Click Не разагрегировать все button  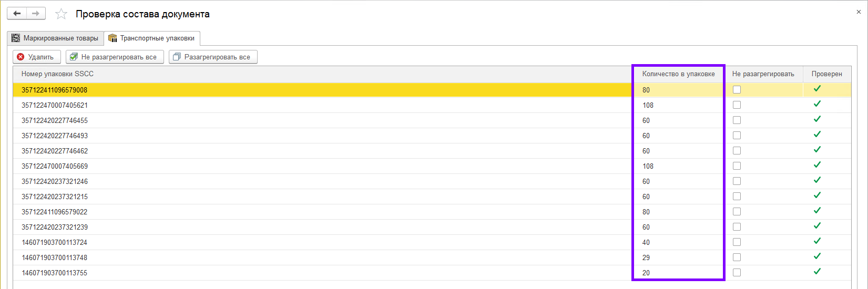pos(114,57)
